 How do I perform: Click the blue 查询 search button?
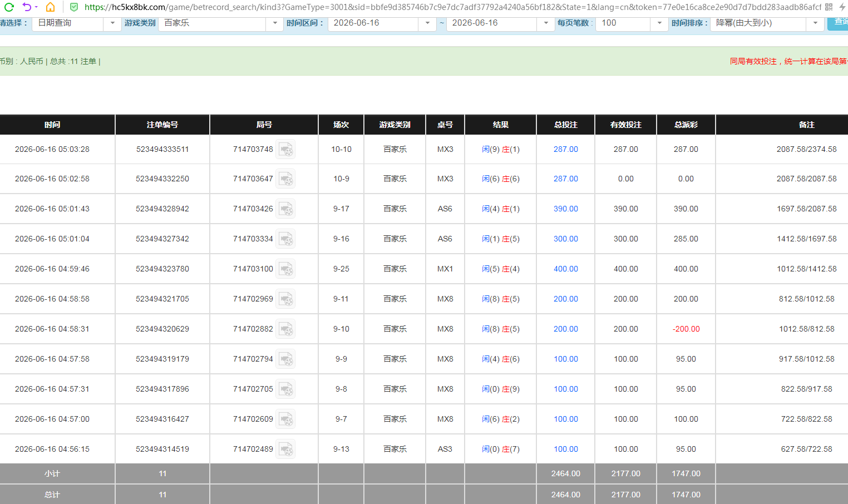click(838, 22)
